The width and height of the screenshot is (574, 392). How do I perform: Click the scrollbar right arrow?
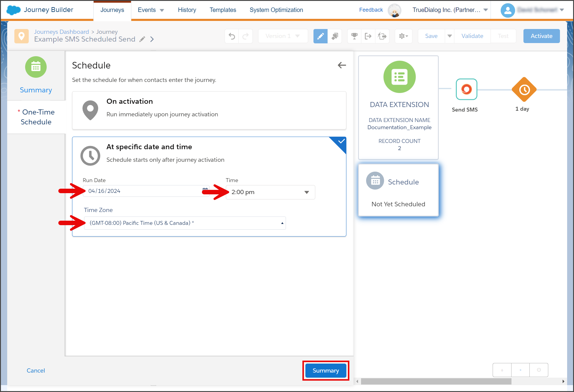click(563, 382)
